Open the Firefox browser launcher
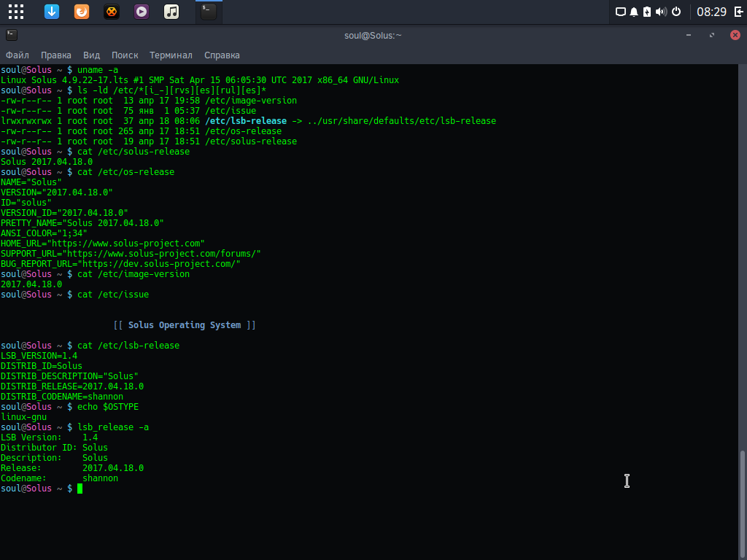The height and width of the screenshot is (560, 747). [x=82, y=12]
